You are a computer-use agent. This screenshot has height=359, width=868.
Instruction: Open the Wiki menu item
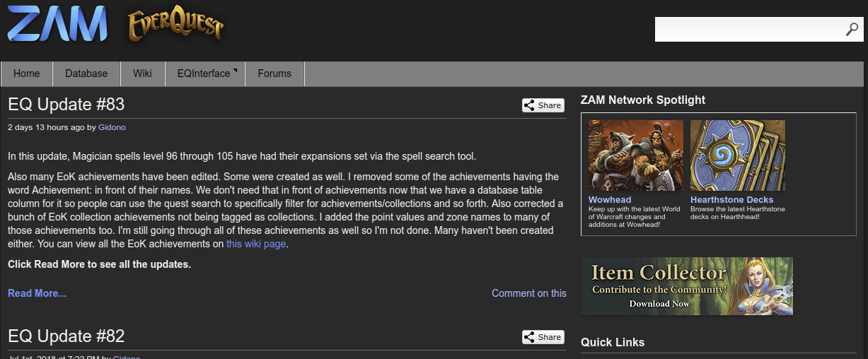[x=142, y=73]
